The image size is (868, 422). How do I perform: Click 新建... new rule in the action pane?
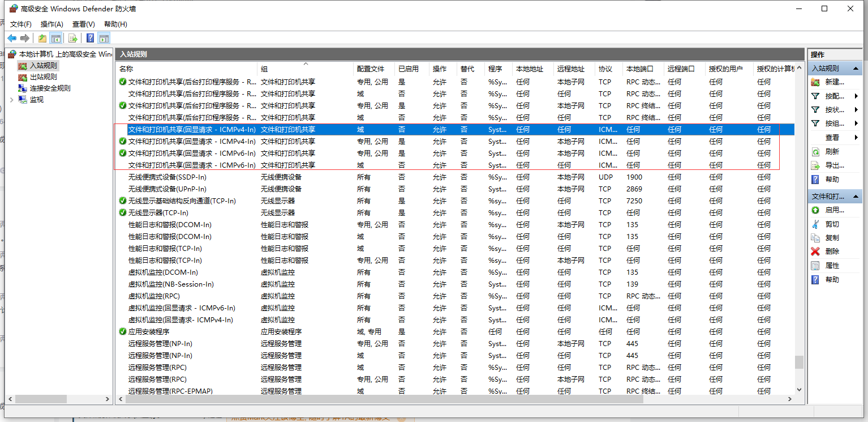click(835, 82)
